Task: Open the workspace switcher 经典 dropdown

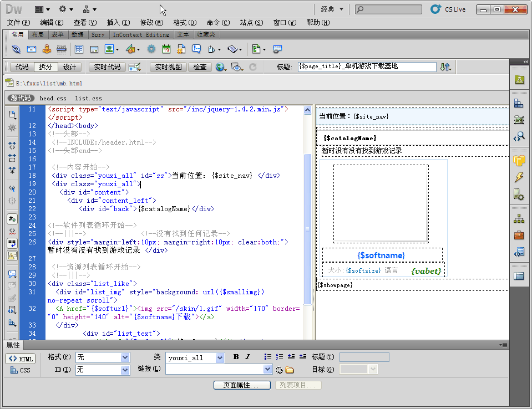Action: [332, 9]
